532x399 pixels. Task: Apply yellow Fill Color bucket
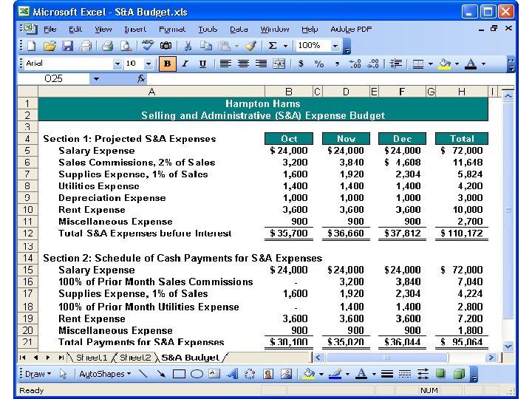445,64
